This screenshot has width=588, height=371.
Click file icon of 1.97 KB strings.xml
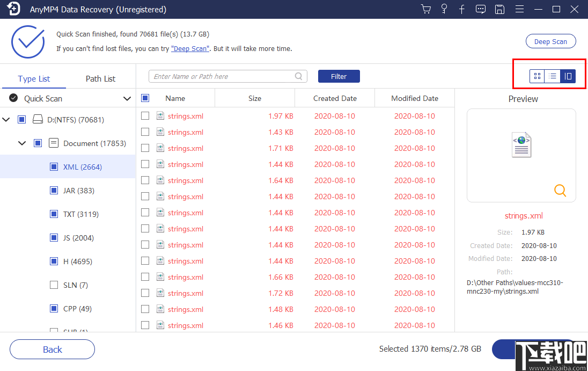coord(160,115)
